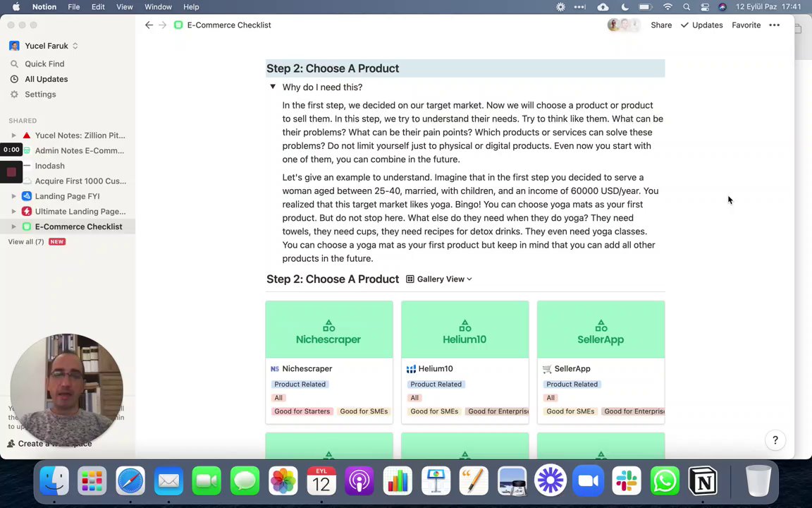Open Photos from the dock
Screen dimensions: 812x508
(x=283, y=481)
